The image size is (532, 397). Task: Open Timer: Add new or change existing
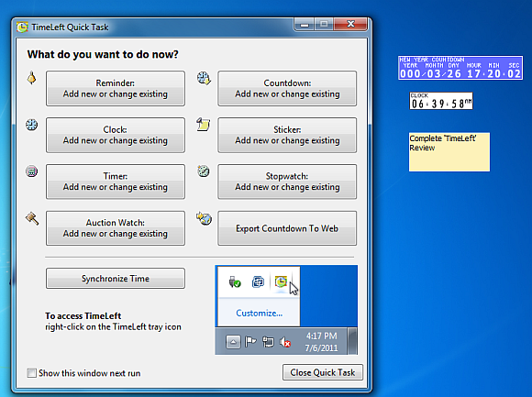tap(116, 182)
